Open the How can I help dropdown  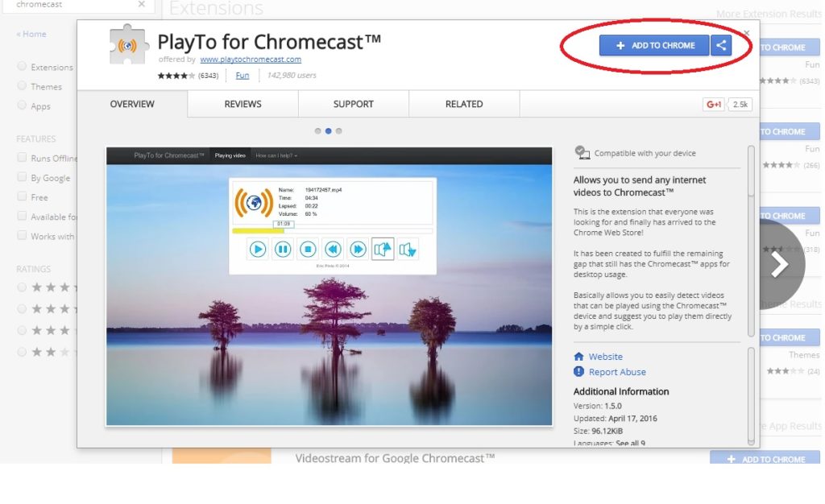click(276, 155)
